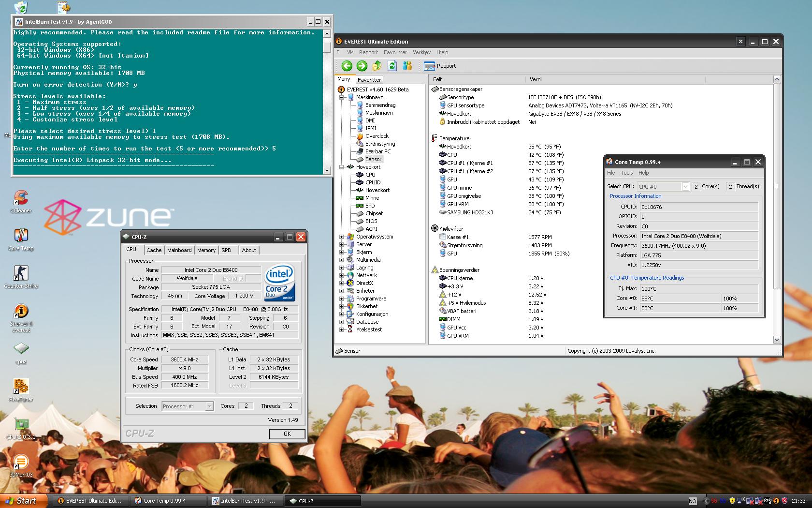Select RivaTuner desktop icon

(21, 391)
